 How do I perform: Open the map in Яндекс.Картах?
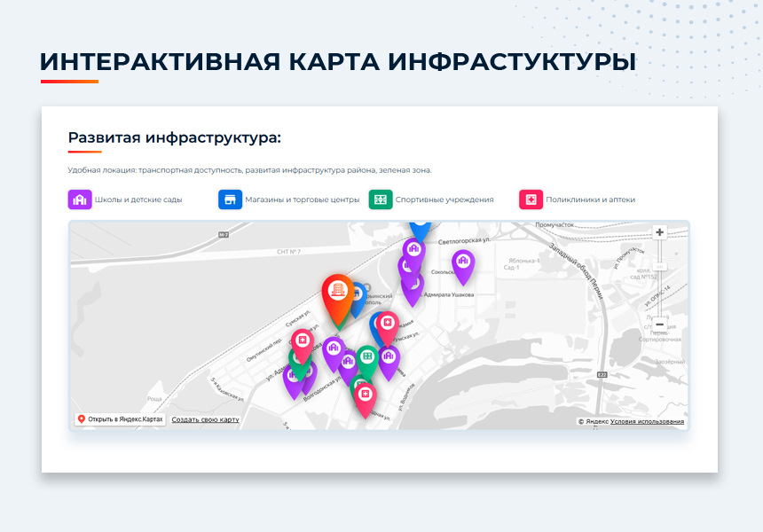pos(124,419)
